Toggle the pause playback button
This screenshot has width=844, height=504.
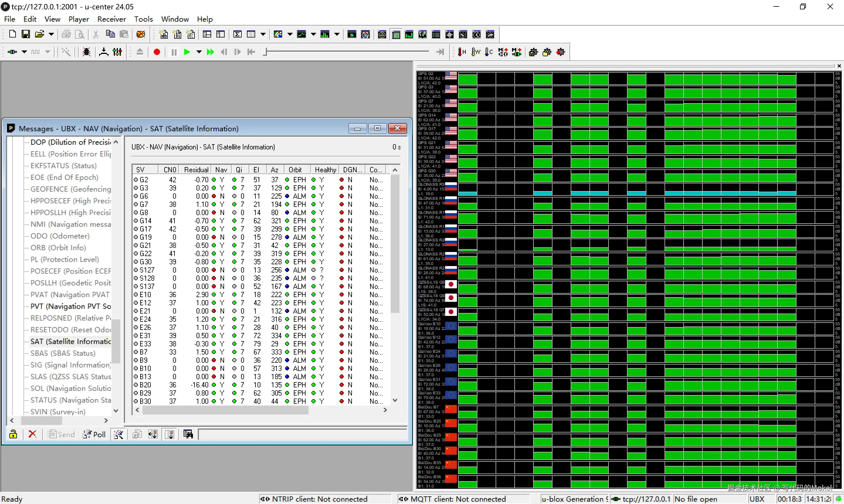(x=174, y=52)
